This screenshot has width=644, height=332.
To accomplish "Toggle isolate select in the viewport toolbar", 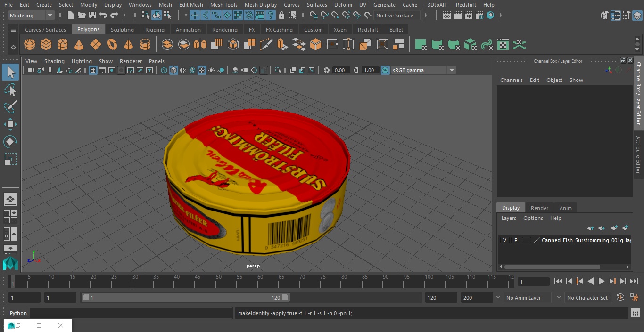I will 278,70.
